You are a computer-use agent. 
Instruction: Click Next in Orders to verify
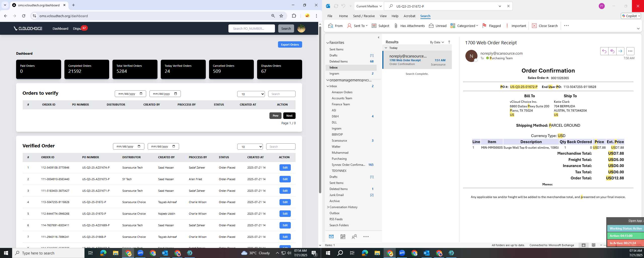pyautogui.click(x=289, y=116)
